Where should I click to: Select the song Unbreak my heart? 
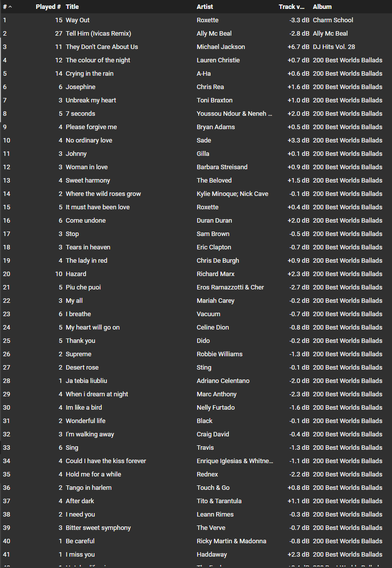(91, 100)
